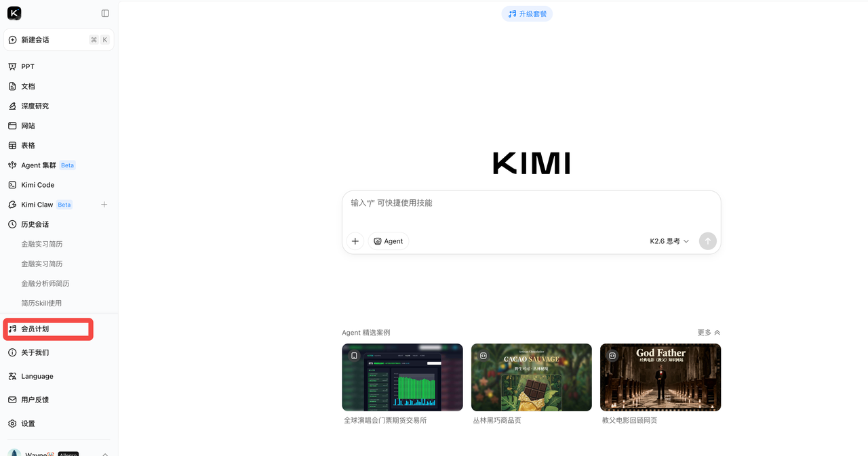The height and width of the screenshot is (456, 868).
Task: Select the 文档 sidebar tool
Action: 27,86
